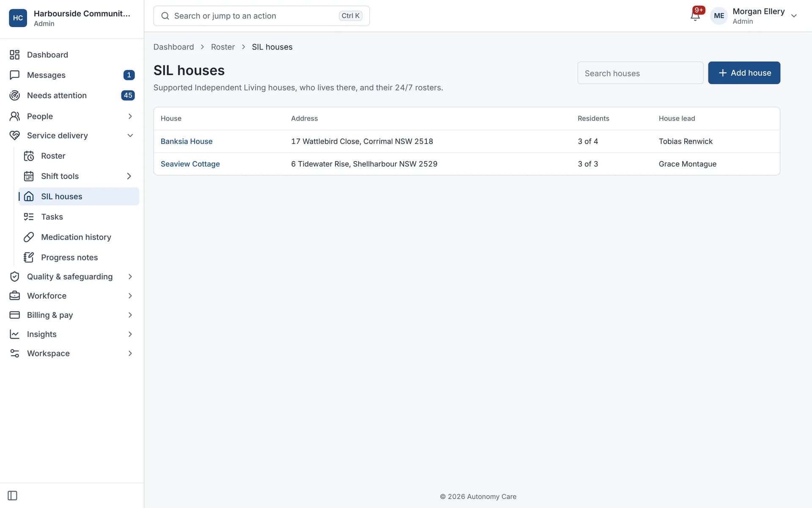This screenshot has height=508, width=812.
Task: Focus the Search houses field
Action: pyautogui.click(x=640, y=73)
